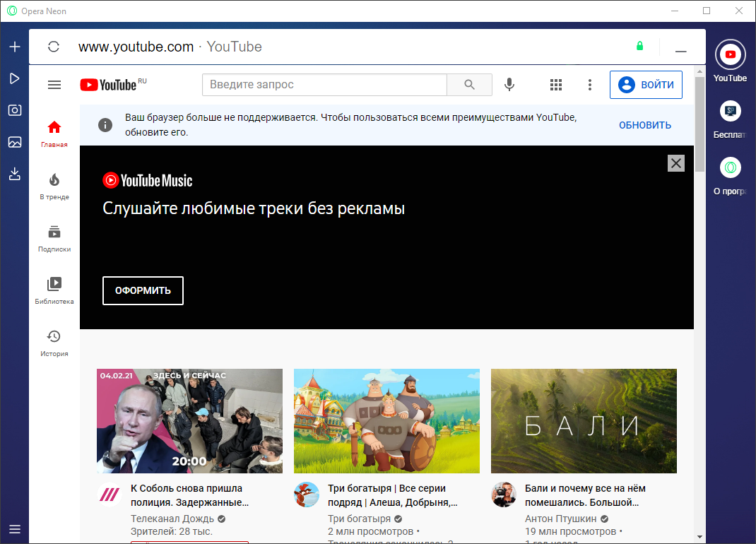The width and height of the screenshot is (756, 544).
Task: Click the YouTube search input field
Action: pyautogui.click(x=324, y=85)
